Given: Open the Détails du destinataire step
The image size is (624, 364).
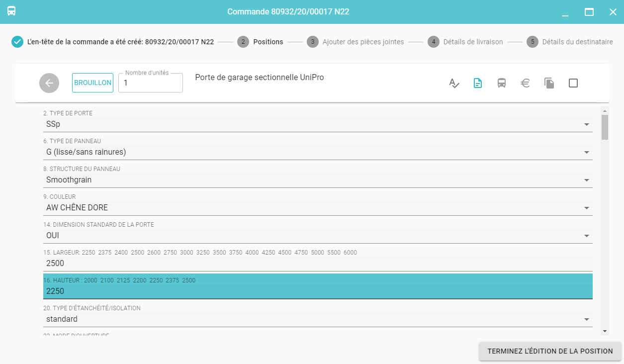Looking at the screenshot, I should [x=577, y=42].
